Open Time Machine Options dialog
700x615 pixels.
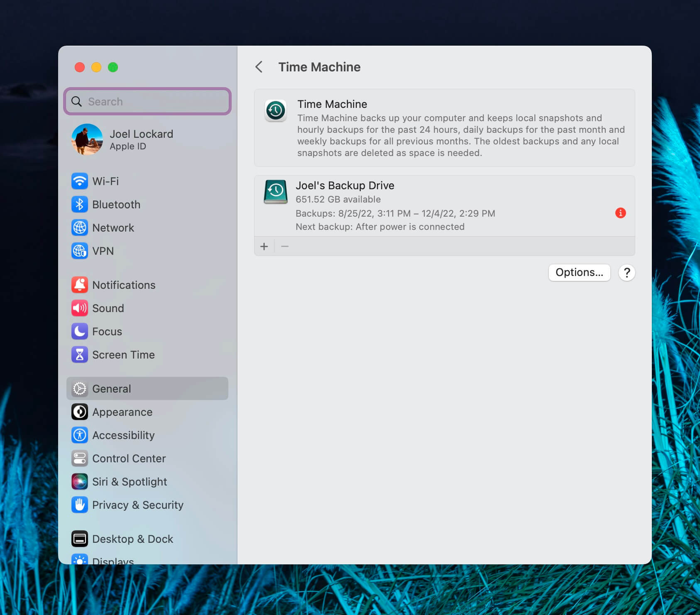pos(579,273)
